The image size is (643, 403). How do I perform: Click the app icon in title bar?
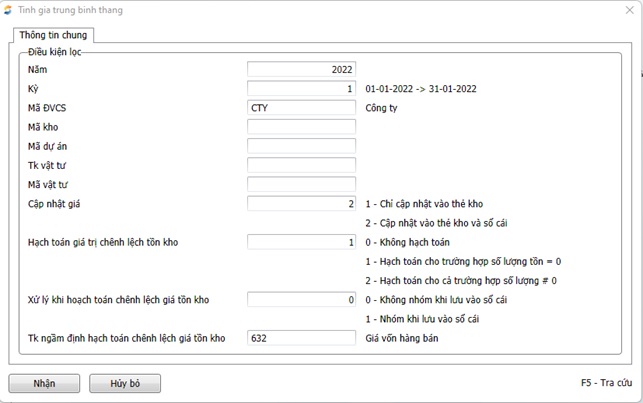(10, 9)
